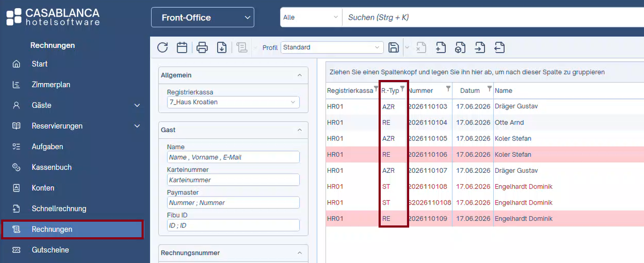Click the document-with-plus icon
This screenshot has height=263, width=644.
pos(441,47)
